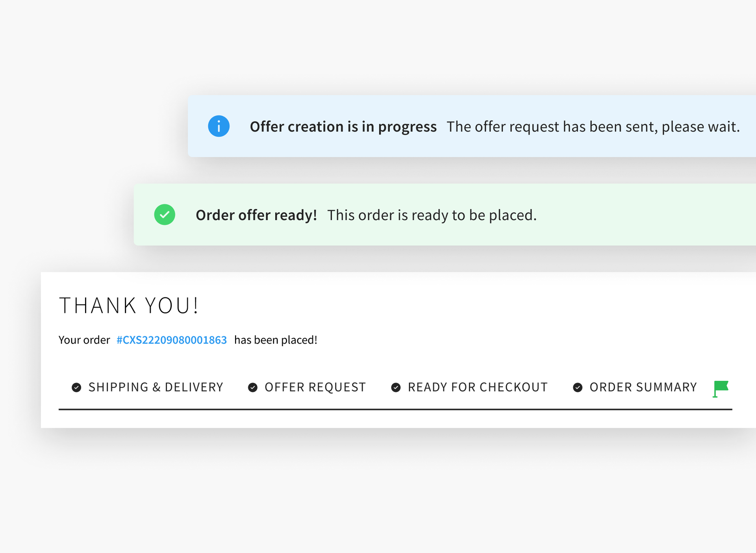The height and width of the screenshot is (553, 756).
Task: Click the THANK YOU! heading
Action: tap(129, 306)
